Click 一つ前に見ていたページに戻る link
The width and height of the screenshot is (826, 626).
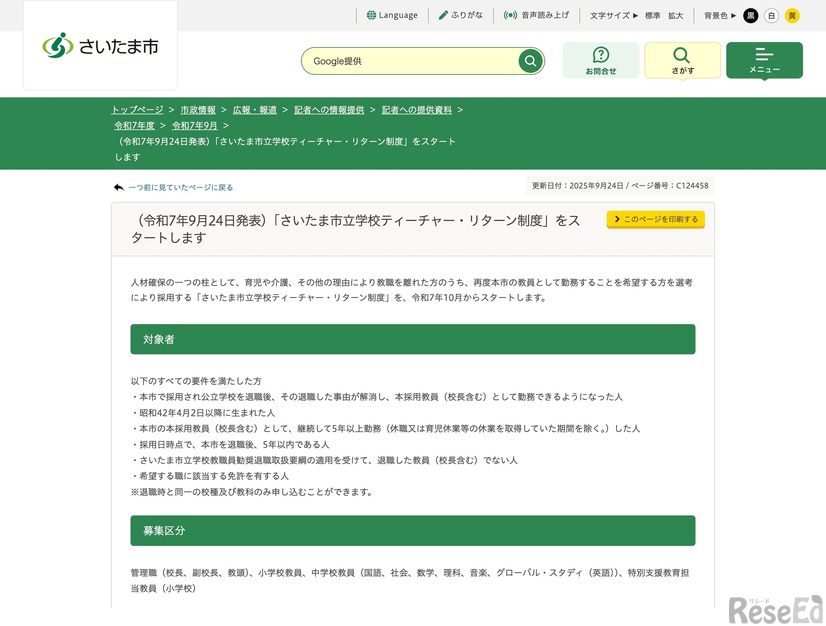[x=181, y=188]
